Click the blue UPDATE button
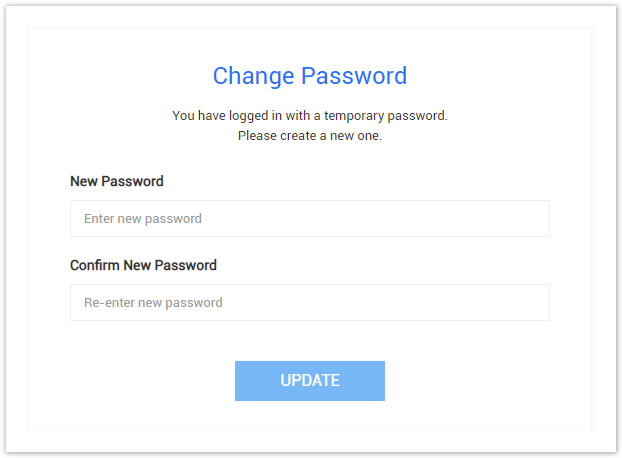 click(310, 381)
